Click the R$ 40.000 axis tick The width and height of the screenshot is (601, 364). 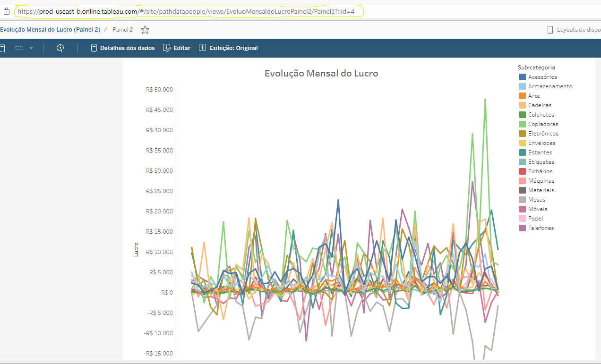coord(160,130)
